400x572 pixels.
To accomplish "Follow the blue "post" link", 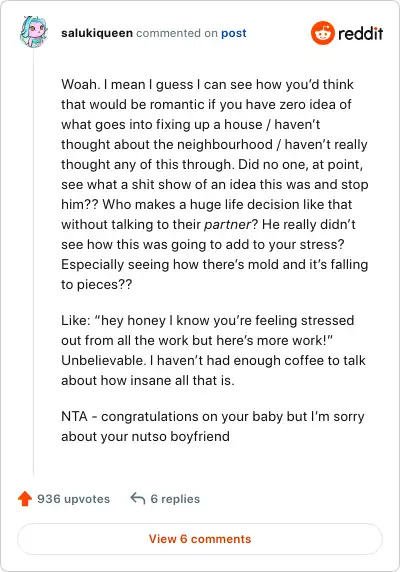I will click(234, 33).
